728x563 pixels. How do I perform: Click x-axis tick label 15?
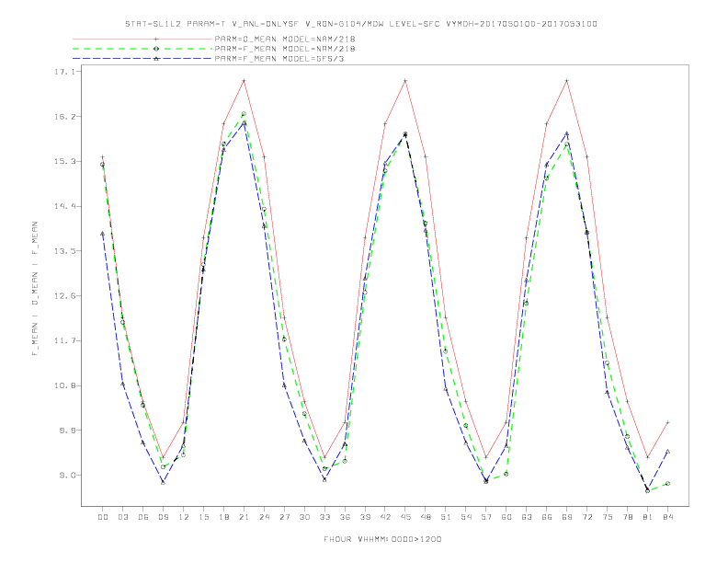coord(203,517)
